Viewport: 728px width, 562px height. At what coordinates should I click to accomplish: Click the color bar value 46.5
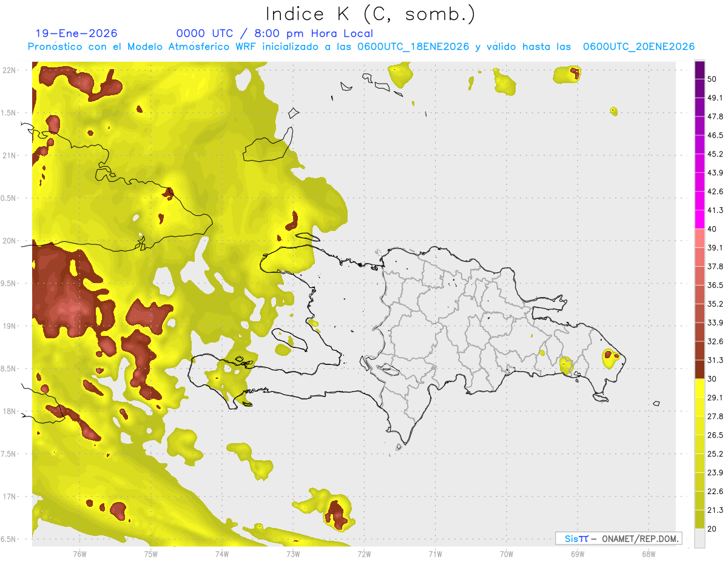click(715, 135)
